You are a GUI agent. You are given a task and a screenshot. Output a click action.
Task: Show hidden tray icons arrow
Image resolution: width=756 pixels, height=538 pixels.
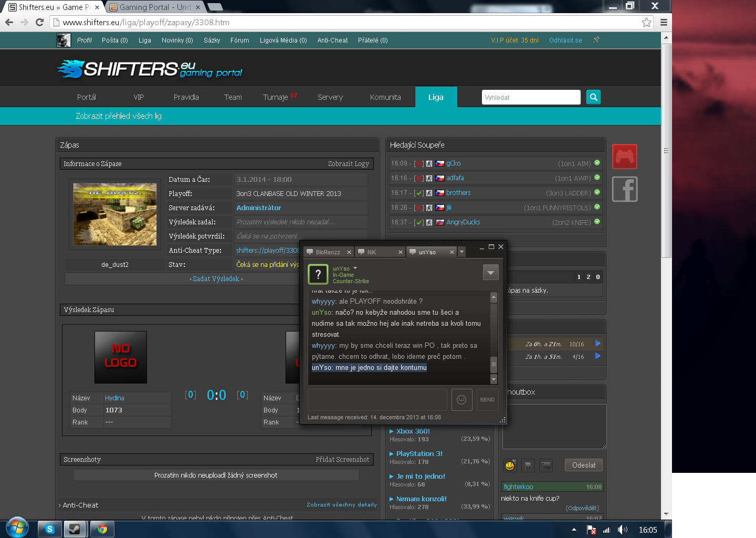click(574, 530)
